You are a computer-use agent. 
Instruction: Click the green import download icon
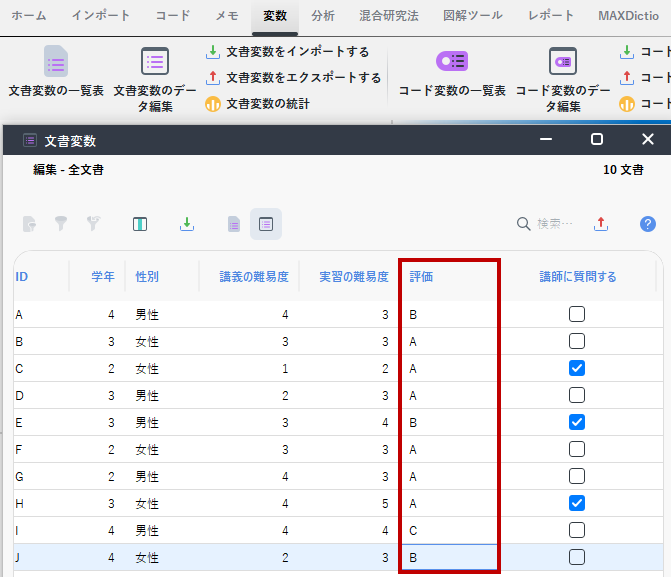[187, 224]
